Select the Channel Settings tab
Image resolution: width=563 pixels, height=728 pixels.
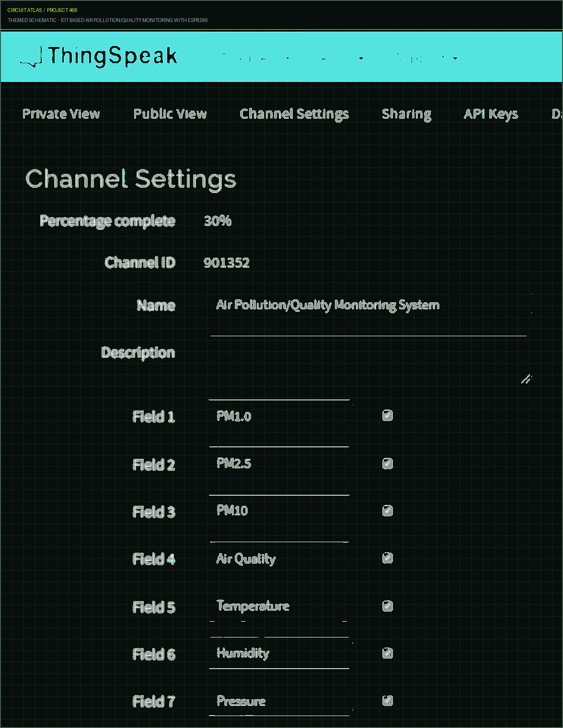(294, 114)
